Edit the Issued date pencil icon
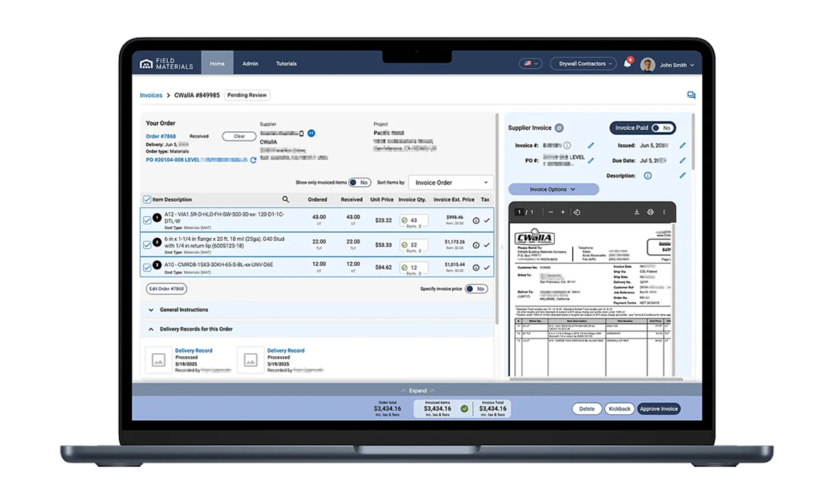 [682, 146]
